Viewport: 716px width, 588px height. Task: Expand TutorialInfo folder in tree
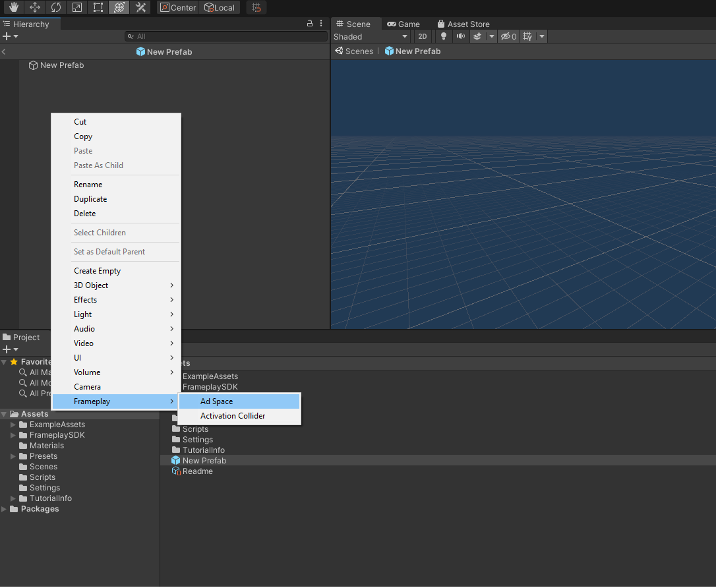pos(13,498)
